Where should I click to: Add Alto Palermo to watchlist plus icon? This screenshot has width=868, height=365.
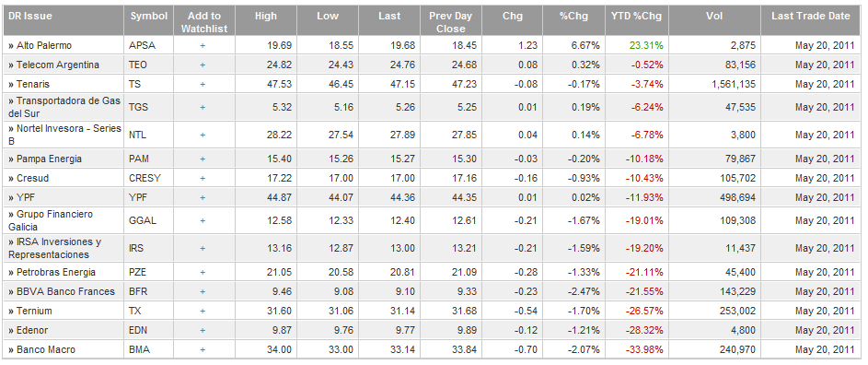[203, 45]
